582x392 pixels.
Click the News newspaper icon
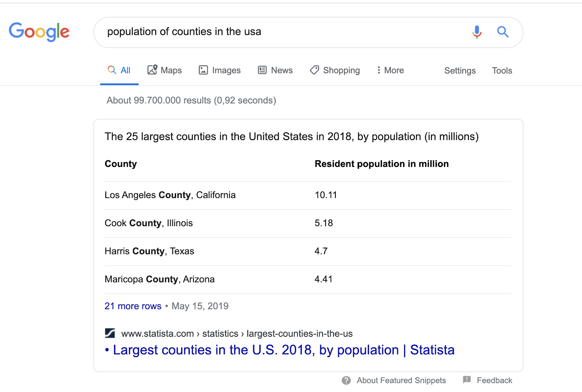pos(262,70)
